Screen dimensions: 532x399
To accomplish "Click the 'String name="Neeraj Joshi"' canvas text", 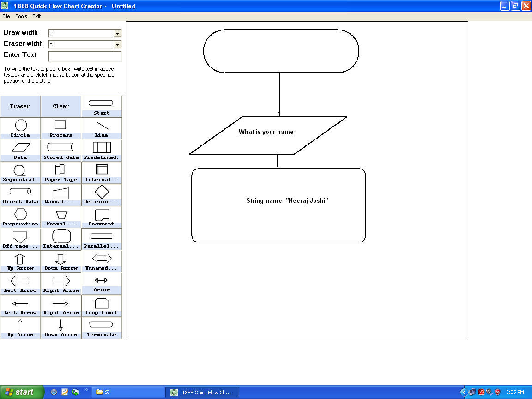I will coord(287,200).
